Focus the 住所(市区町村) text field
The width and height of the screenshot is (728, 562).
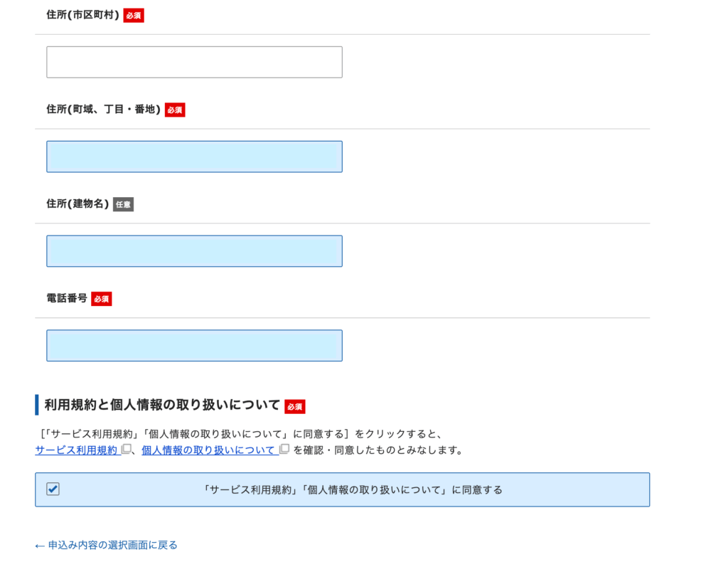pyautogui.click(x=194, y=63)
